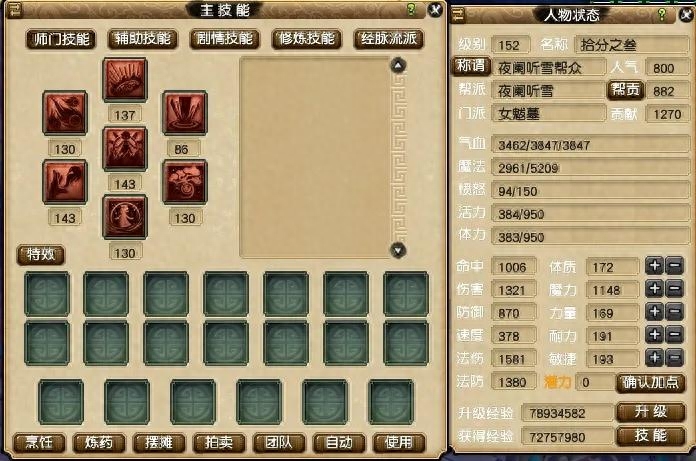Confirm points with 确认加点 button
Viewport: 696px width, 461px height.
click(650, 382)
